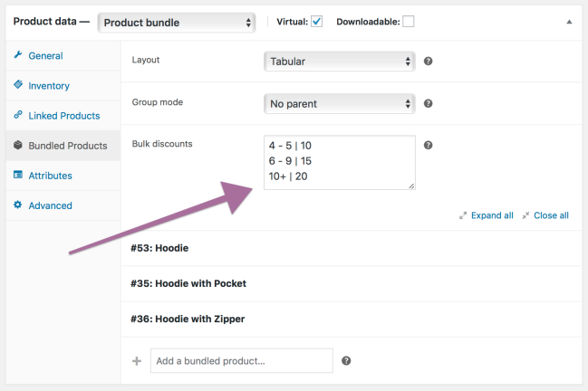Click the Bulk discounts help icon
Viewport: 588px width, 391px height.
coord(428,145)
